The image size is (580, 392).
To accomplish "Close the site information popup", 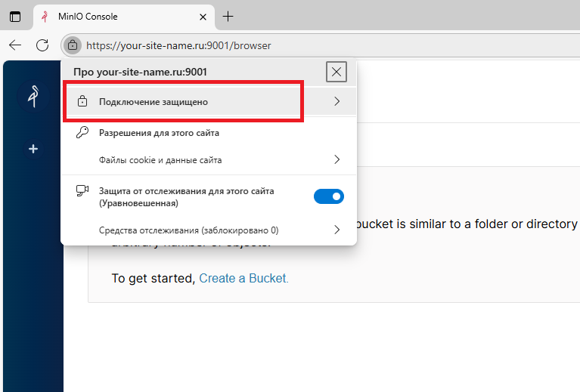I will [337, 72].
